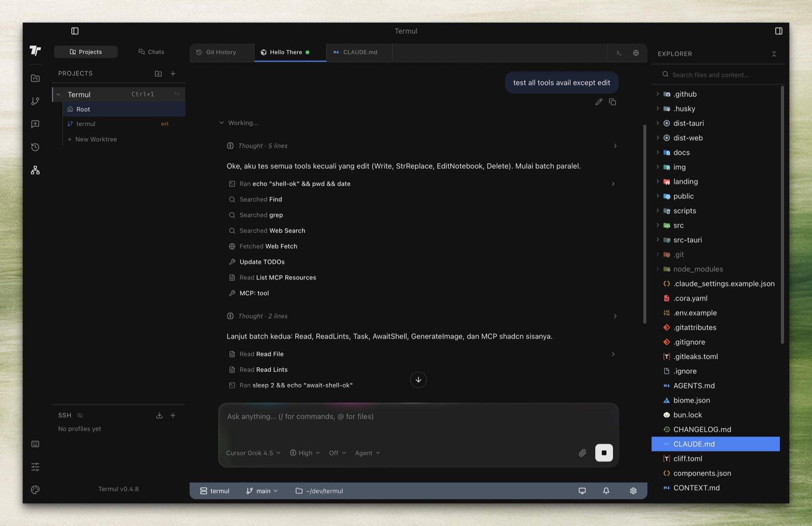Expand the landing folder

[x=716, y=182]
